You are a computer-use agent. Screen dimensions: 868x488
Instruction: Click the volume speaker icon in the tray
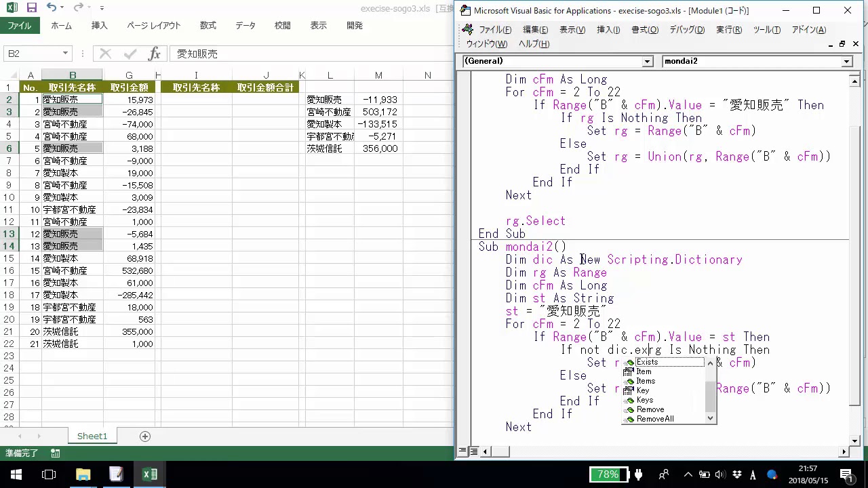(x=720, y=474)
